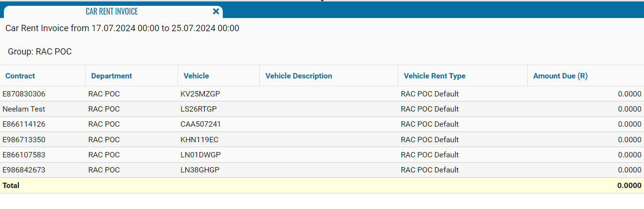Sort by the Department column header
The image size is (644, 209).
click(111, 76)
